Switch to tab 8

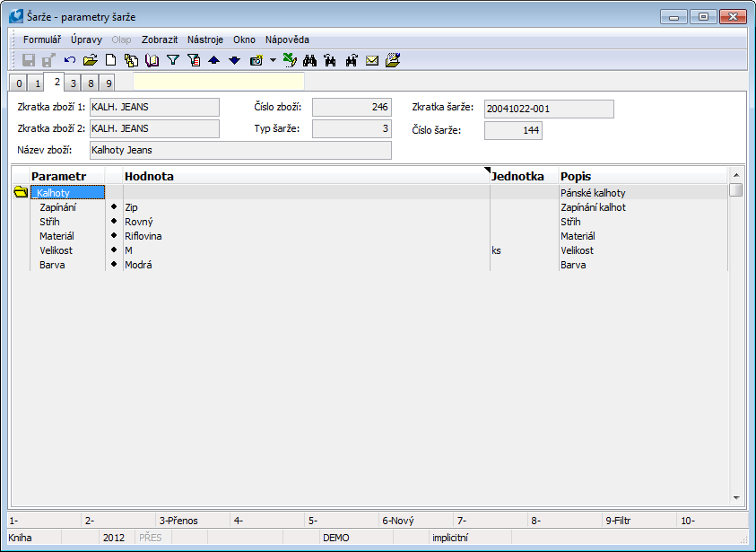pyautogui.click(x=91, y=83)
